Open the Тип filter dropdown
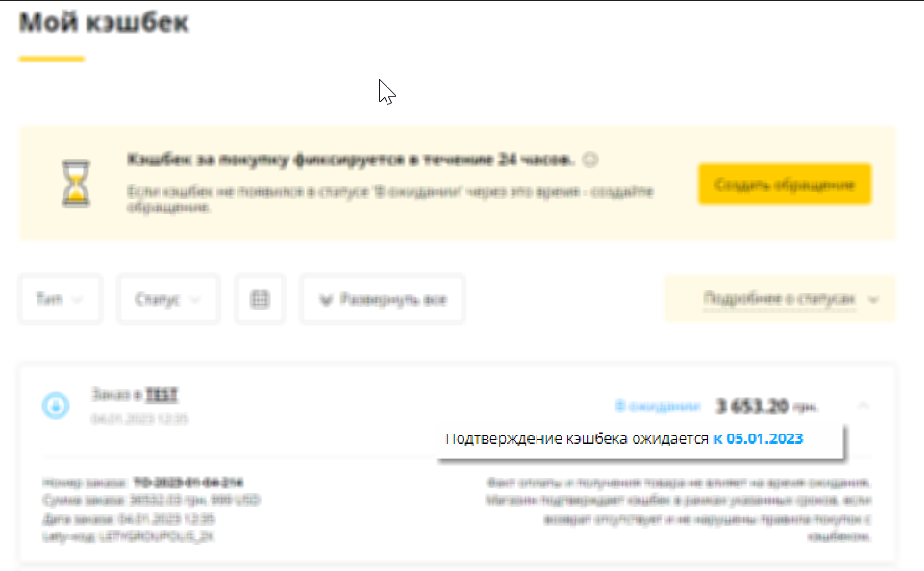Image resolution: width=924 pixels, height=571 pixels. pyautogui.click(x=61, y=299)
